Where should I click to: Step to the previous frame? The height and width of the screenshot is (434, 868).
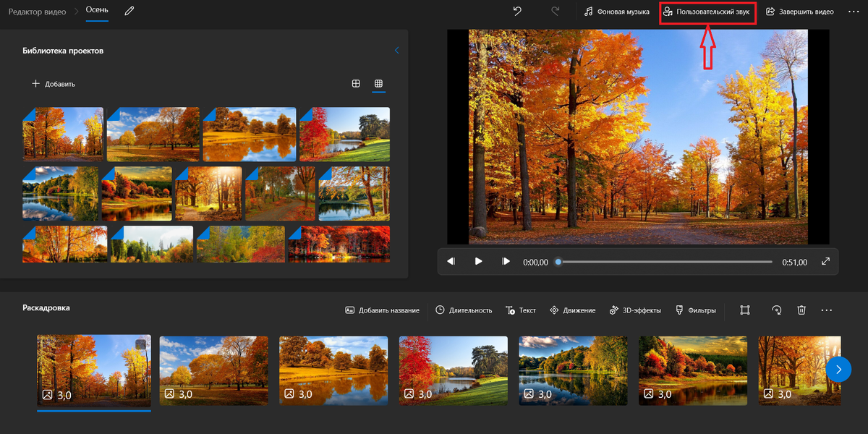(x=451, y=262)
